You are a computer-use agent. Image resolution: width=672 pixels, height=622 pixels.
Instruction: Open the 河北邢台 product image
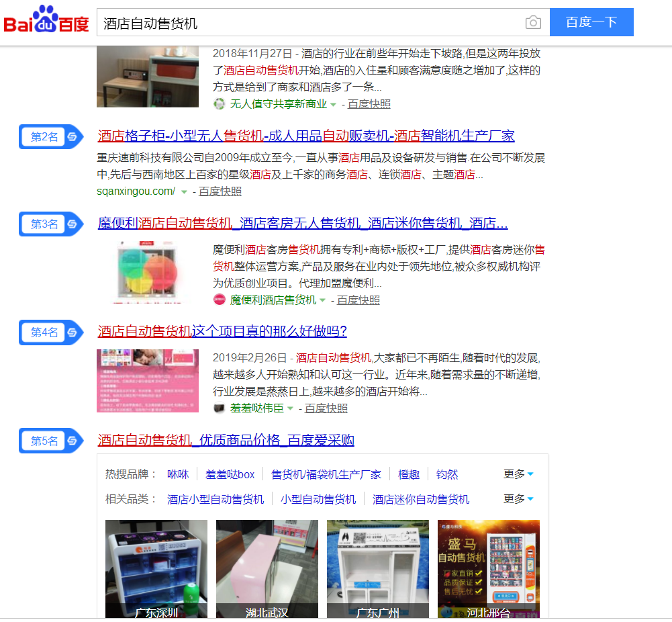[489, 569]
